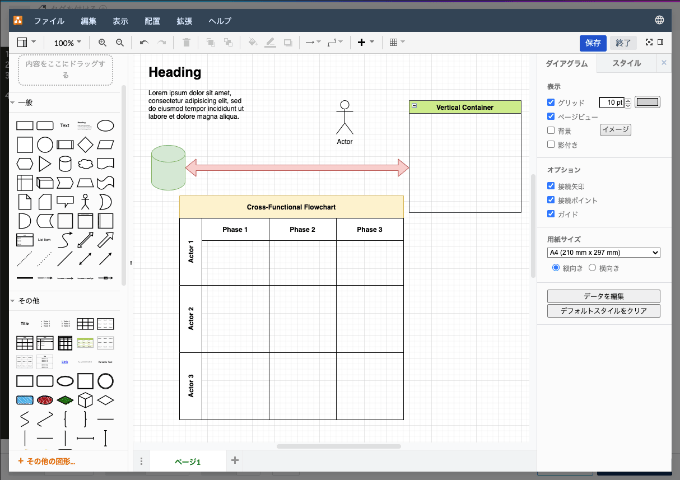Image resolution: width=680 pixels, height=480 pixels.
Task: Open the 100% zoom dropdown
Action: (x=68, y=43)
